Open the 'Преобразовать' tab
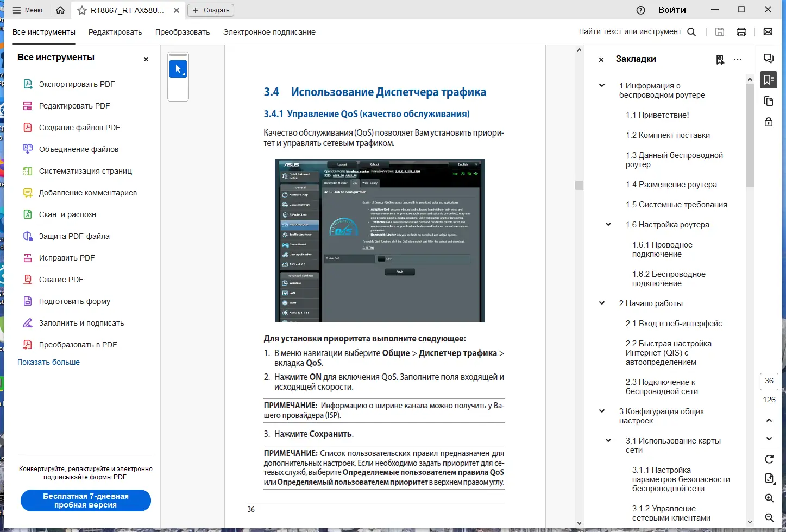 tap(183, 32)
